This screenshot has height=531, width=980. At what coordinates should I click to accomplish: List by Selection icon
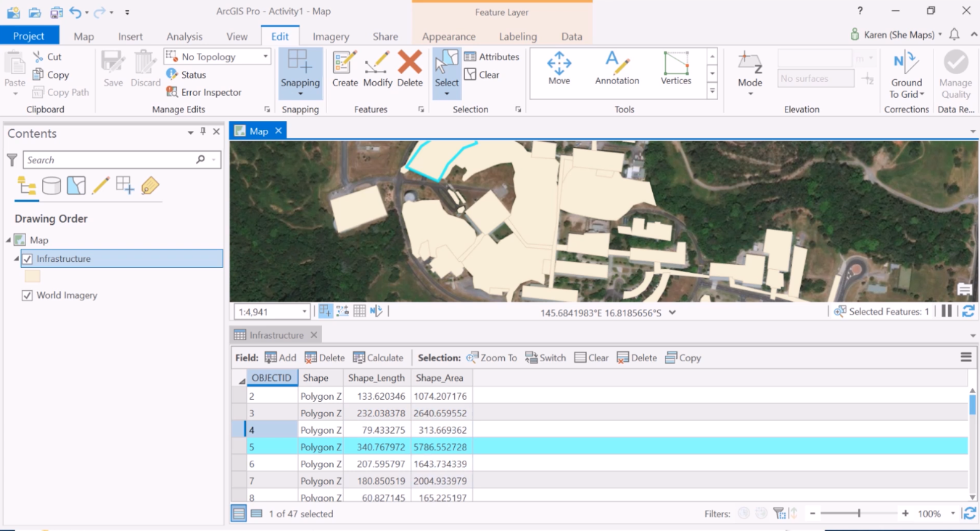[x=76, y=186]
